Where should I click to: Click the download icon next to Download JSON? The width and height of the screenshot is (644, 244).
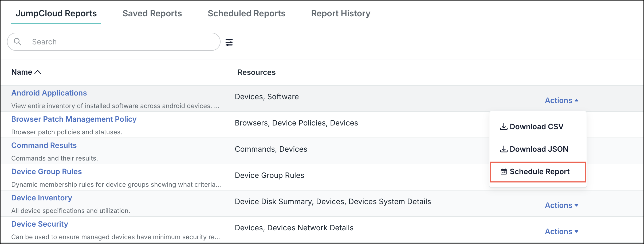coord(504,149)
